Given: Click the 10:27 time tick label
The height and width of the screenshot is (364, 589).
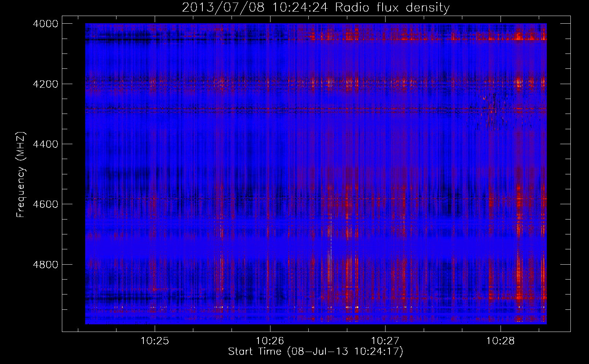Looking at the screenshot, I should [x=385, y=341].
